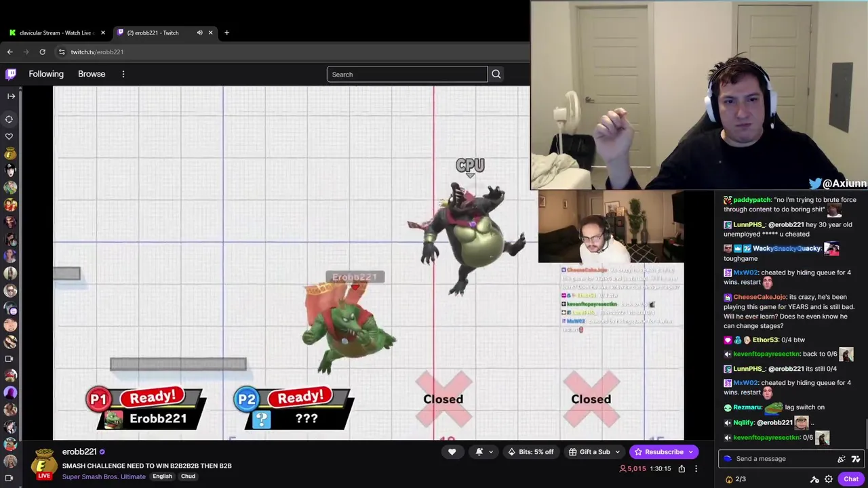868x488 pixels.
Task: Open the Super Smash Bros. Ultimate category link
Action: tap(104, 476)
